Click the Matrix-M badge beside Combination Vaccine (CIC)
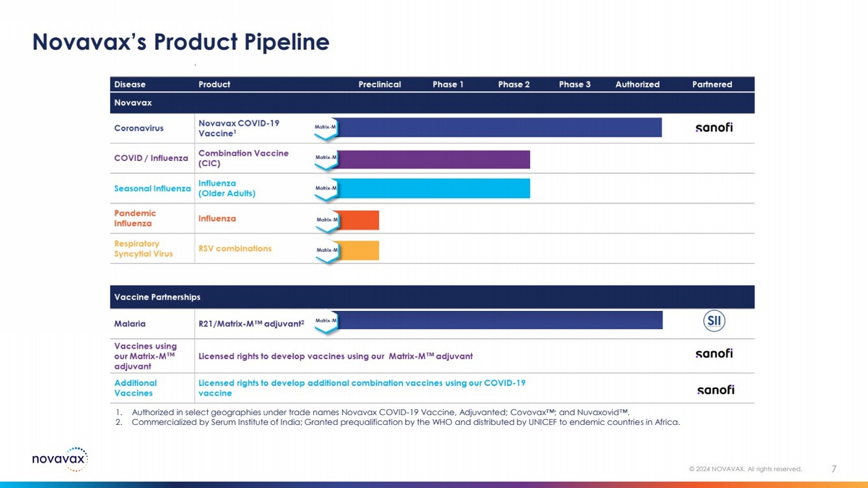This screenshot has height=488, width=868. point(326,158)
